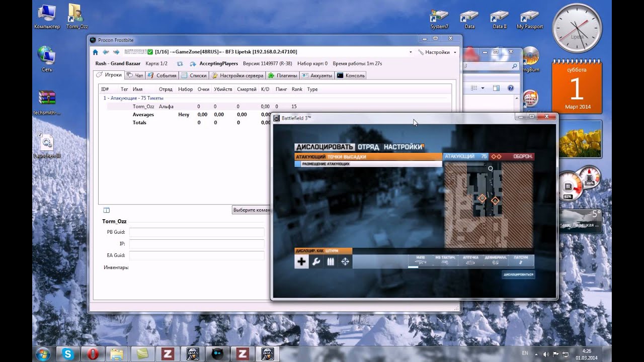Open the События tab
This screenshot has width=644, height=362.
163,75
